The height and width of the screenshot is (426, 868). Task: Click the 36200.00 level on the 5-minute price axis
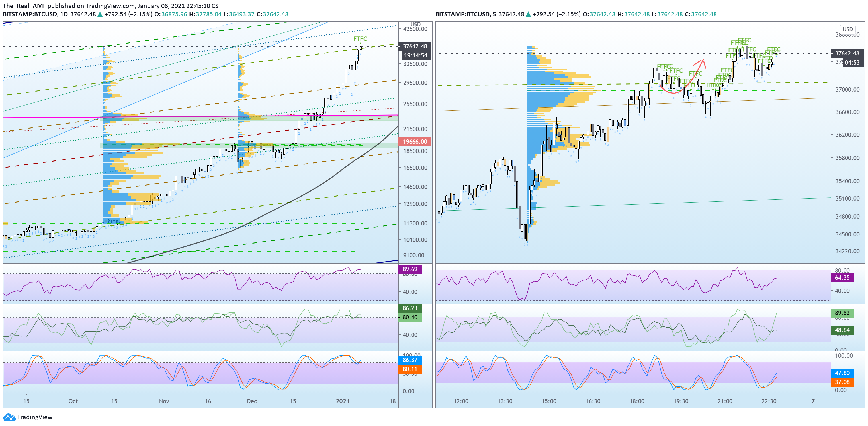(847, 135)
